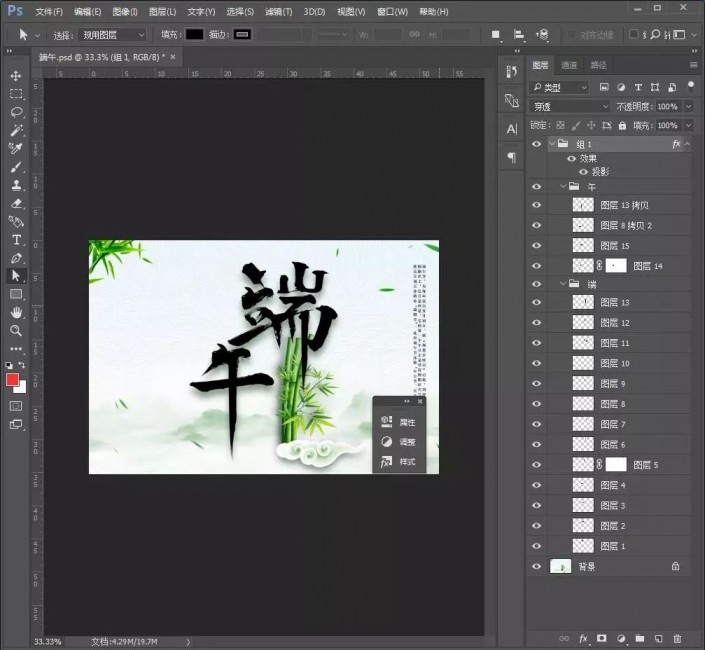
Task: Select the Magic Wand tool
Action: point(16,130)
